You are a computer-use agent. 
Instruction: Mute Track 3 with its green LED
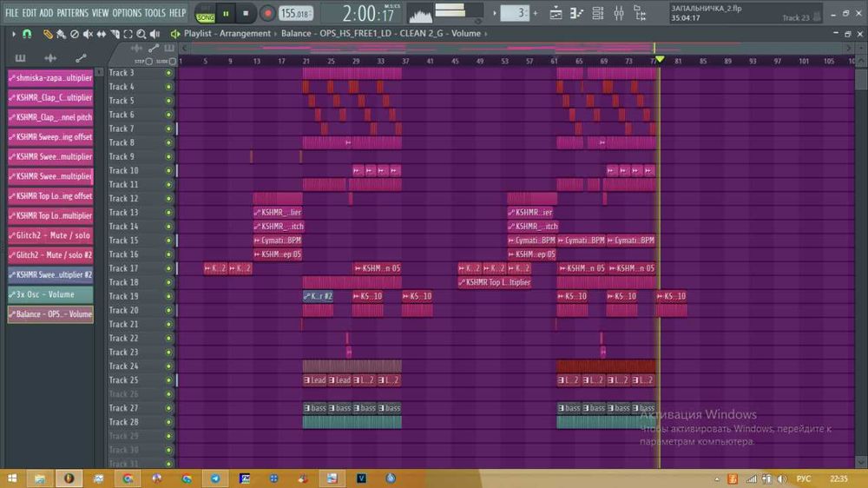pos(168,73)
